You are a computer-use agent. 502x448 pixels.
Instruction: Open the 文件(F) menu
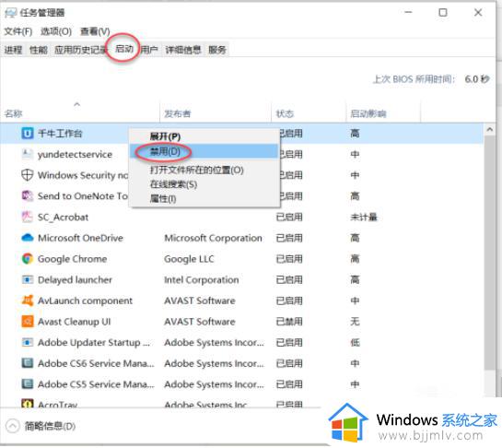[18, 31]
